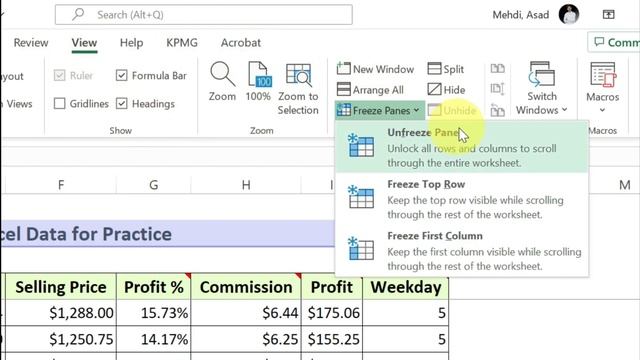Click View Side by Side icon

point(498,68)
